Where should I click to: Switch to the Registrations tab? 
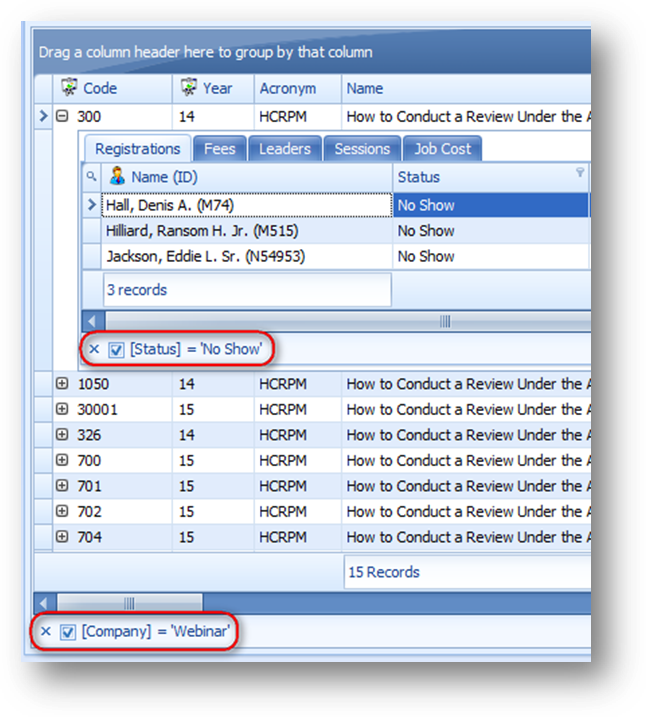point(138,149)
